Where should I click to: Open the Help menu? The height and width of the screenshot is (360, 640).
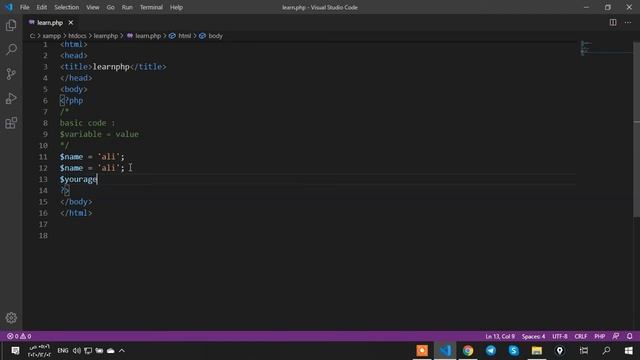click(x=176, y=7)
